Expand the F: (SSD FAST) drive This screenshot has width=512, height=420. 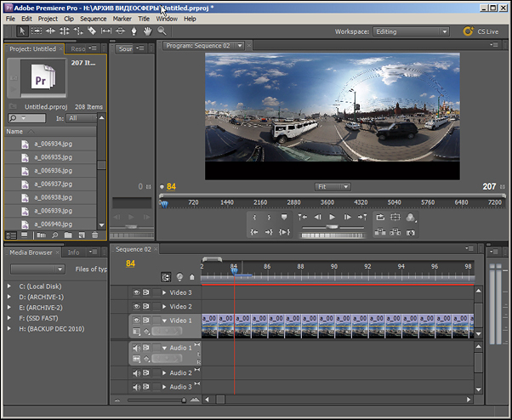9,317
